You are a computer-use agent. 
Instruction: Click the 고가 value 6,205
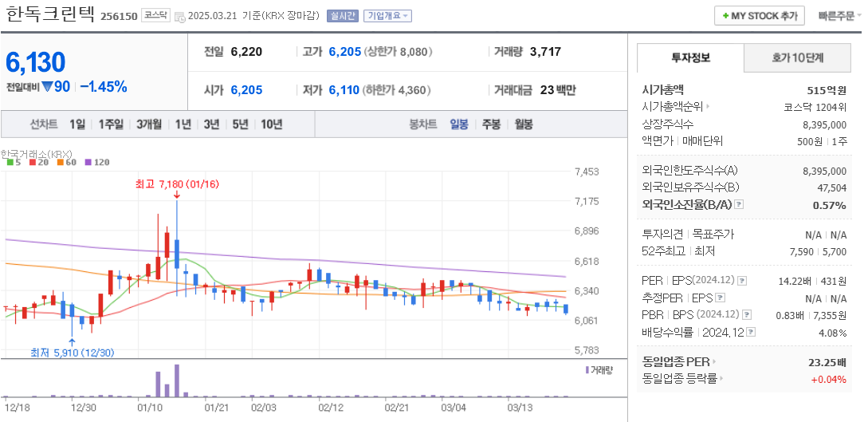(345, 52)
